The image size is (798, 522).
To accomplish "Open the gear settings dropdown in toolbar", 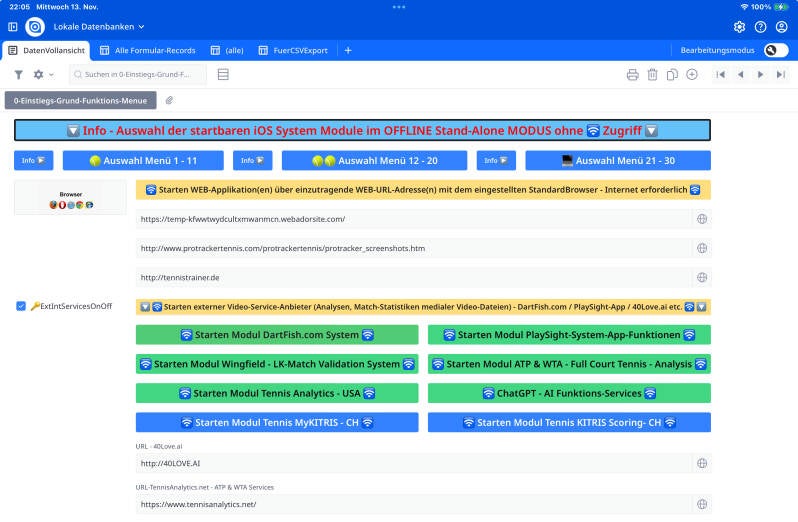I will pyautogui.click(x=42, y=75).
